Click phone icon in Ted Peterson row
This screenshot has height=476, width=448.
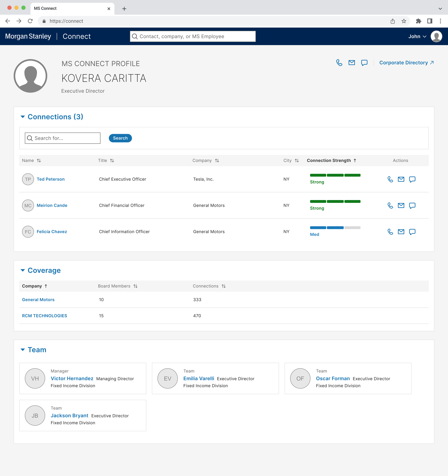pos(390,179)
